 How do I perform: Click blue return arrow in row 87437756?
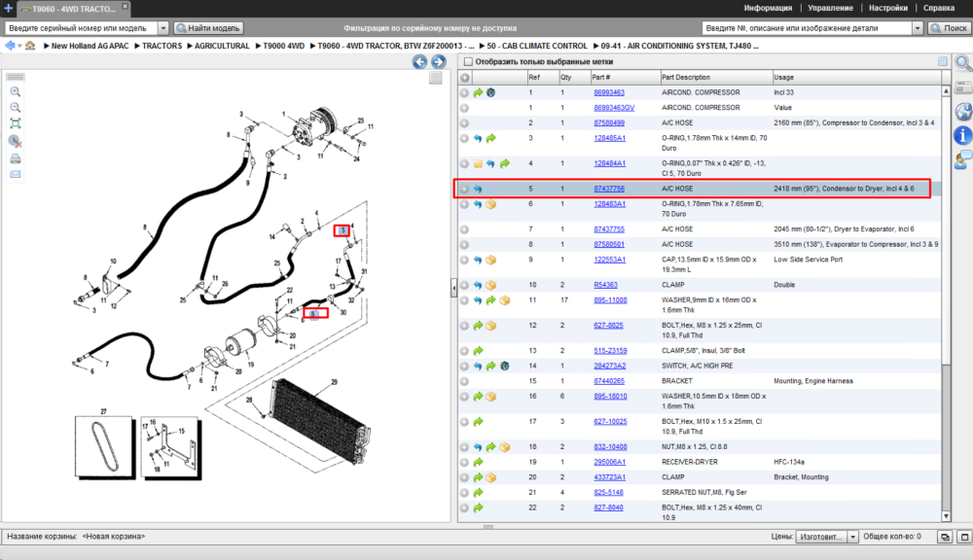(478, 189)
